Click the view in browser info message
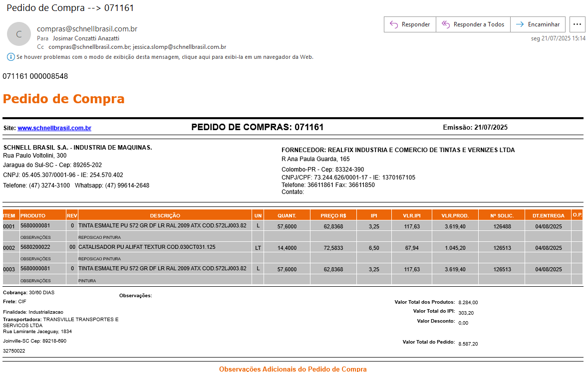Viewport: 588px width, 372px height. 165,57
